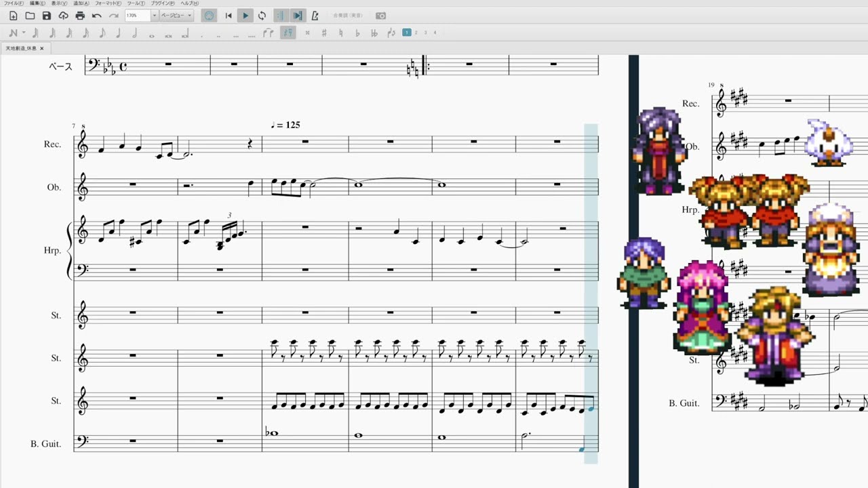
Task: Click the Save score icon
Action: (46, 16)
